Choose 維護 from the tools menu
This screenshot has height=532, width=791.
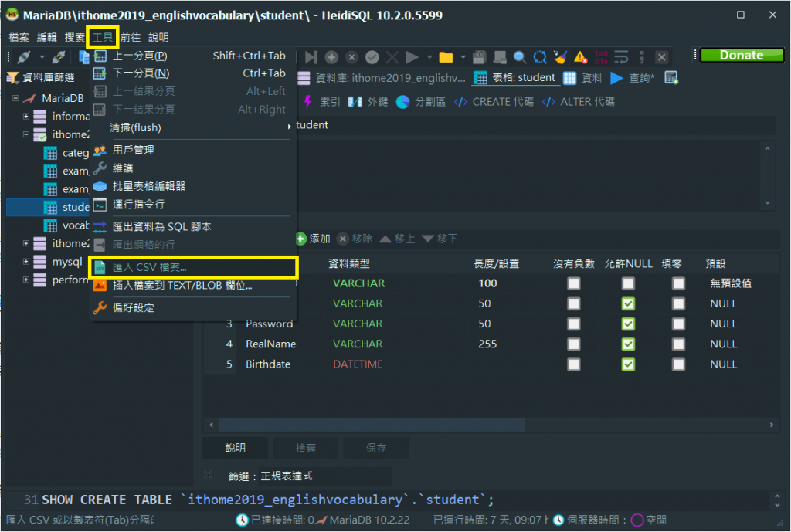coord(193,168)
